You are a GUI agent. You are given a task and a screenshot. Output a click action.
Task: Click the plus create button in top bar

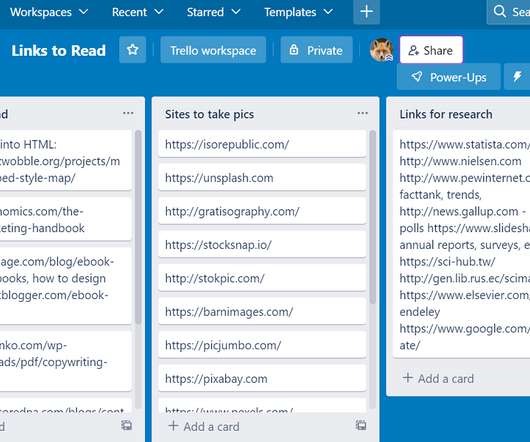tap(366, 12)
